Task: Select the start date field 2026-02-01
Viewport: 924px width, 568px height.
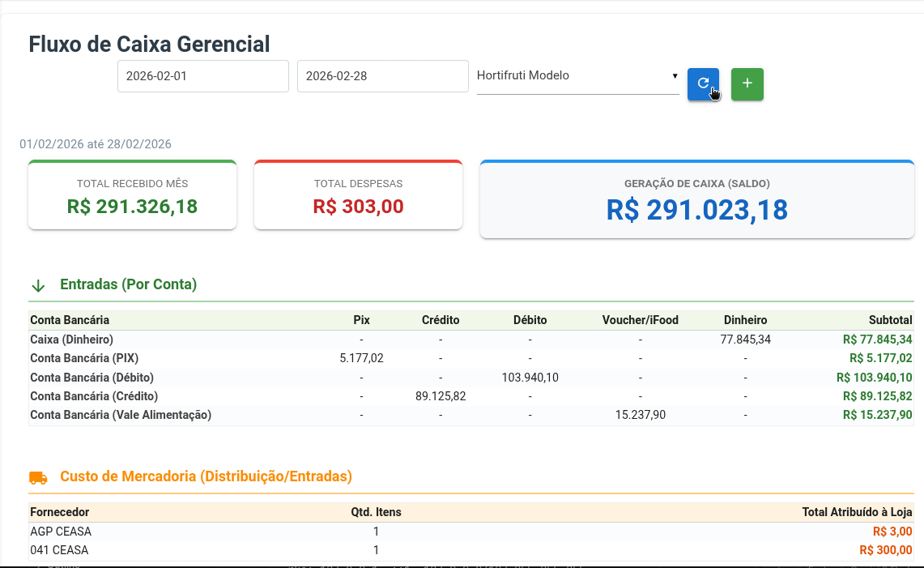Action: click(202, 75)
